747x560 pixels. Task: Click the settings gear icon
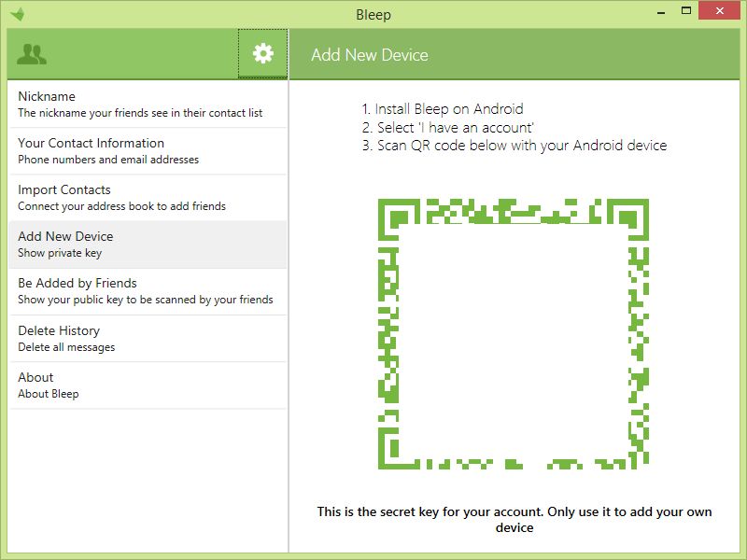click(263, 53)
